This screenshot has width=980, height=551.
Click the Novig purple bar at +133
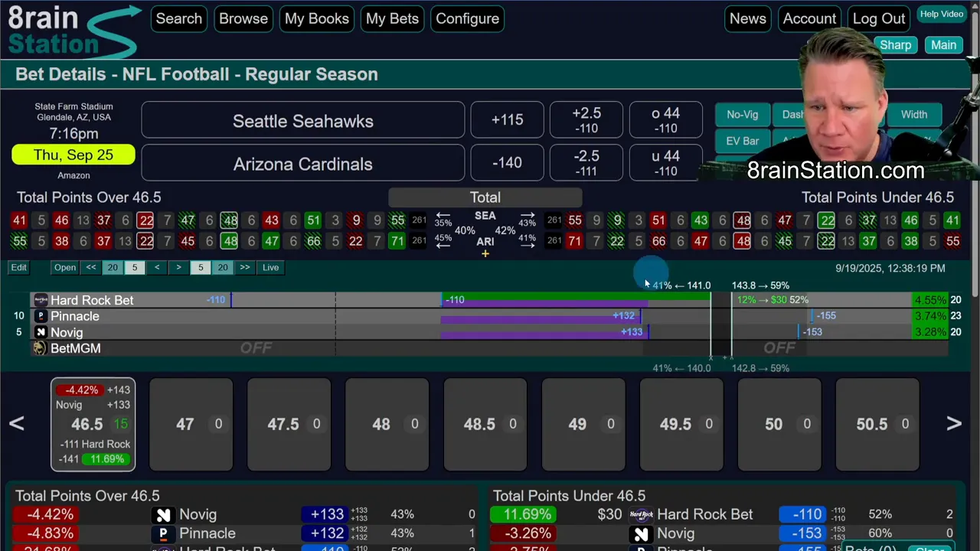tap(544, 332)
